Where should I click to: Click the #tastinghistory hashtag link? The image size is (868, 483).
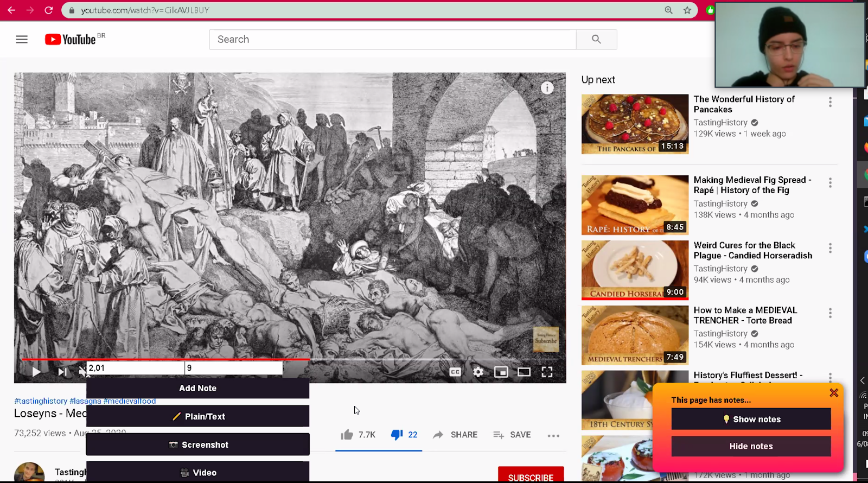(x=41, y=401)
